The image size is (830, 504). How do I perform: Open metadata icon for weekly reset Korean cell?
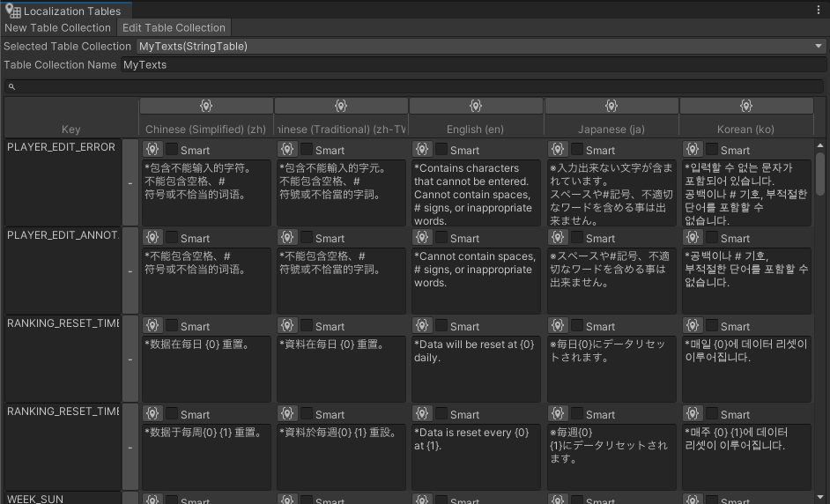click(x=693, y=413)
